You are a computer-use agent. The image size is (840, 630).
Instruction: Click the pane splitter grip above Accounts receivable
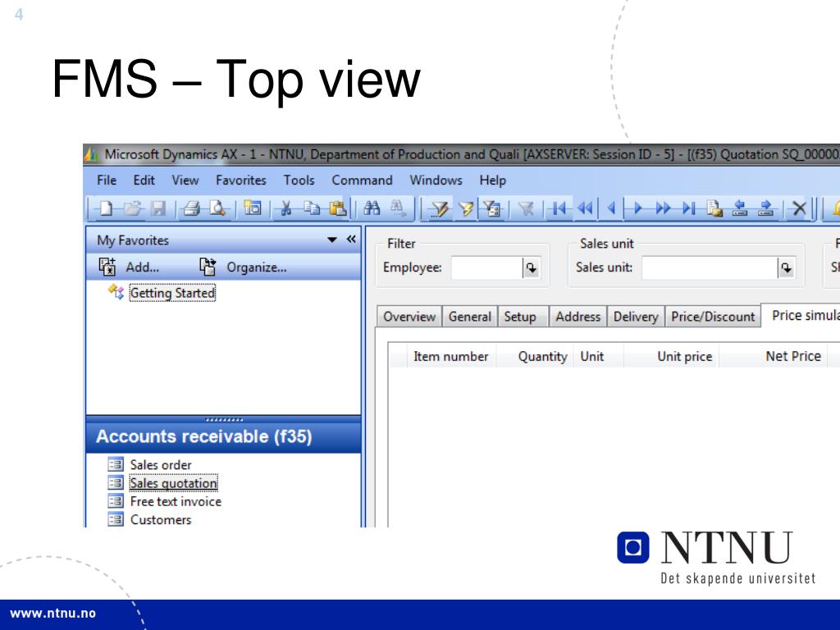(224, 419)
